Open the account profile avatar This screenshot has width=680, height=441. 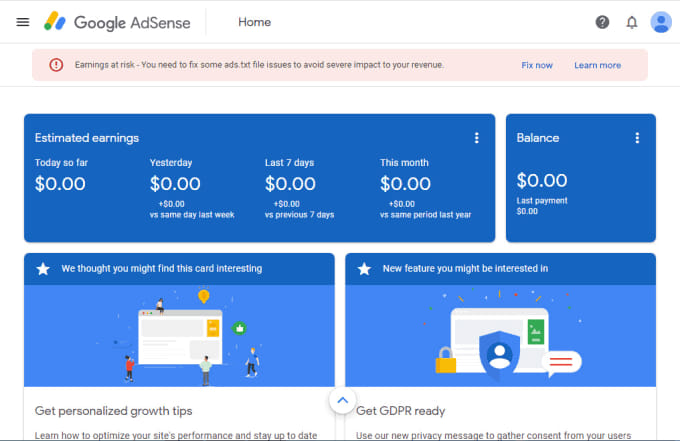click(661, 22)
